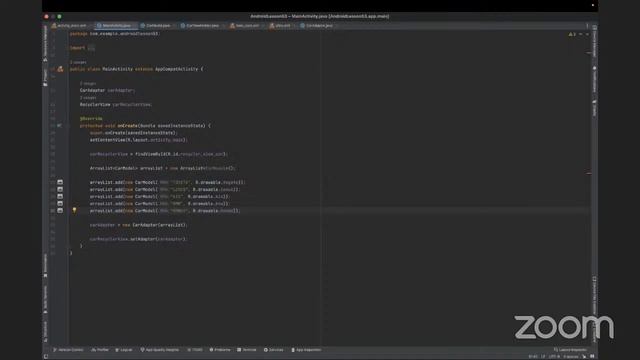Open the Structure tool window
This screenshot has height=360, width=640.
[x=45, y=331]
